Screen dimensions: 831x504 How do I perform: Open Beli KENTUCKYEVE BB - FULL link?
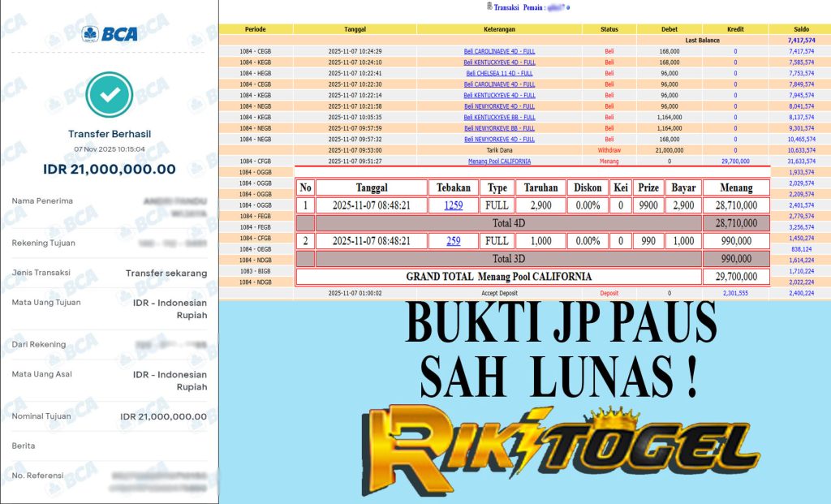[499, 117]
